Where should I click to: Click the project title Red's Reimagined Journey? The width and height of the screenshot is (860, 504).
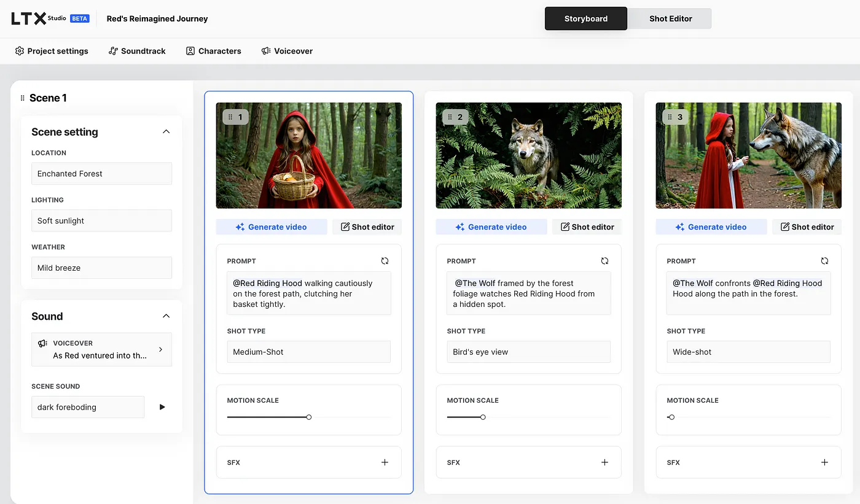[x=157, y=18]
